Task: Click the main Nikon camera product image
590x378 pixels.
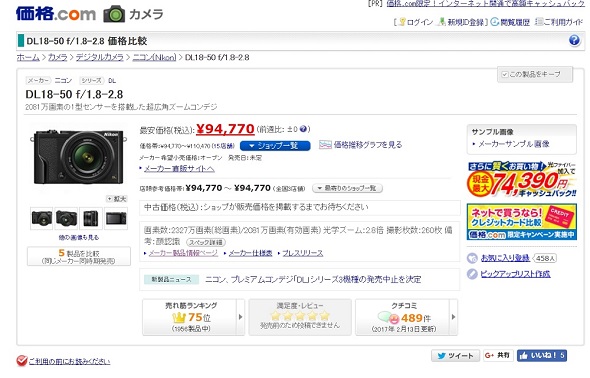Action: coord(78,157)
